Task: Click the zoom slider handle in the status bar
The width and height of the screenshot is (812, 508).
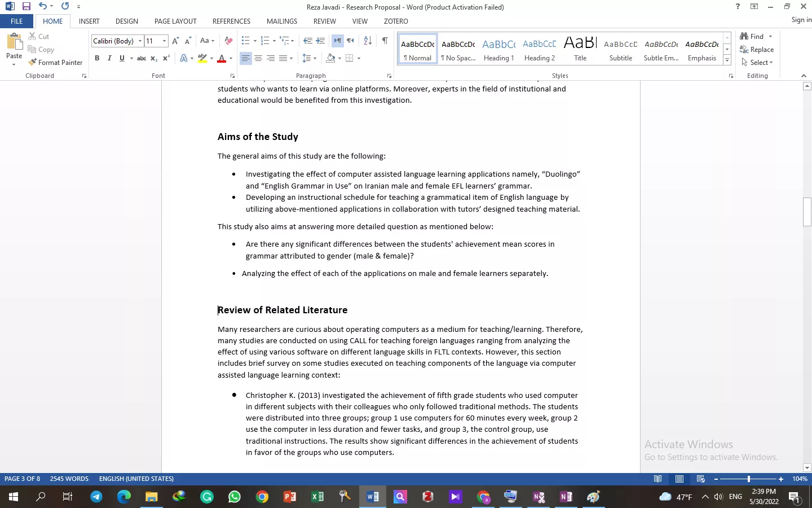Action: pyautogui.click(x=749, y=479)
